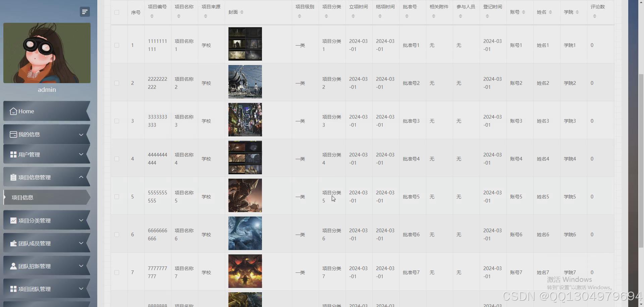
Task: Expand 团队招新管理 menu with its chevron
Action: coord(81,266)
